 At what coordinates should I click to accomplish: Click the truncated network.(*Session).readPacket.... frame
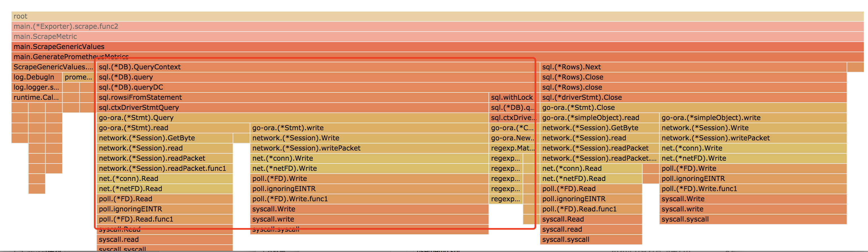tap(600, 158)
